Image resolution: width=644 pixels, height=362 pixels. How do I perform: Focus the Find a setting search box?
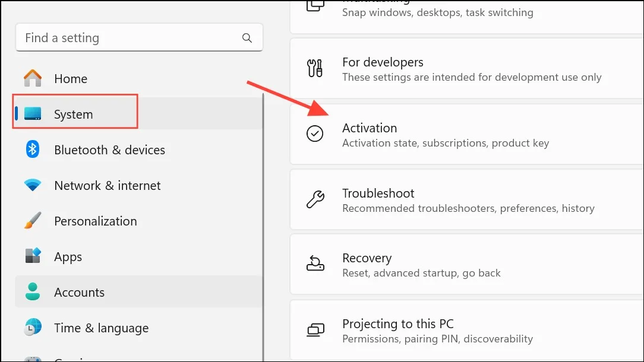click(x=139, y=38)
